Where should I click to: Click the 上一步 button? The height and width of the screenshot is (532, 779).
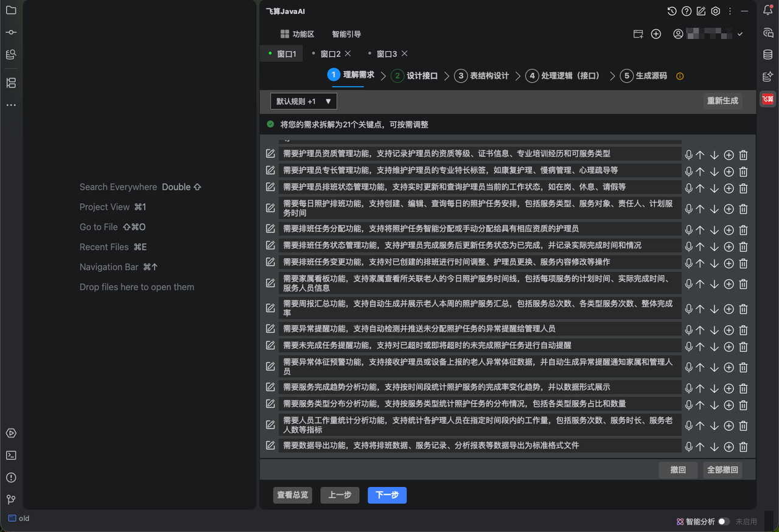coord(340,495)
